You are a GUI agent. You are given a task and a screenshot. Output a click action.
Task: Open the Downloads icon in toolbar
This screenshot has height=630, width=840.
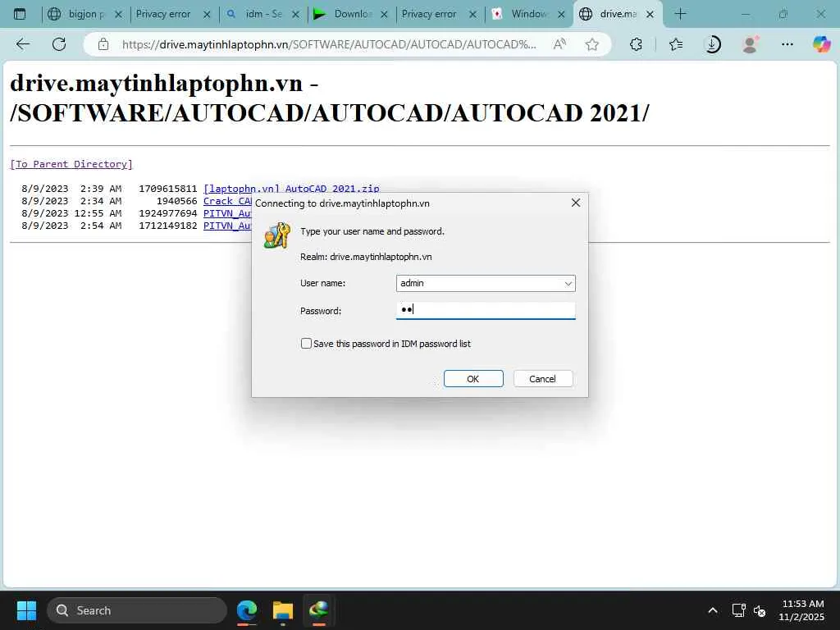click(713, 44)
